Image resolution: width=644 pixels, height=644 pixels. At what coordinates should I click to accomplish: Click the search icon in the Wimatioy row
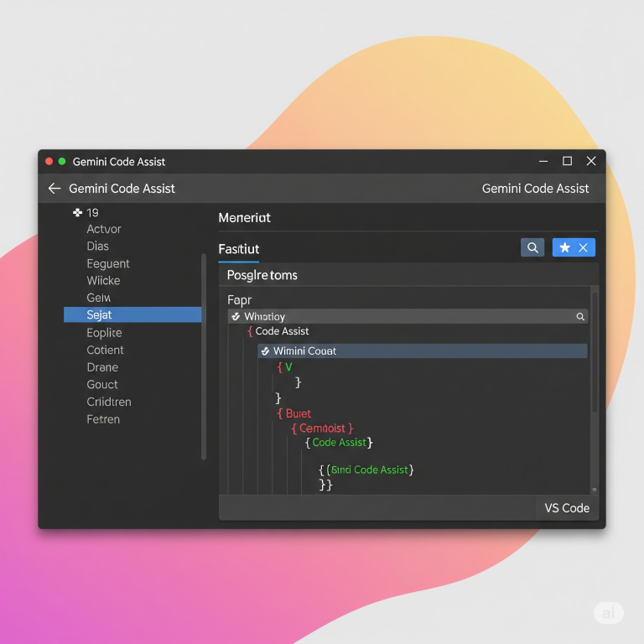(x=579, y=317)
